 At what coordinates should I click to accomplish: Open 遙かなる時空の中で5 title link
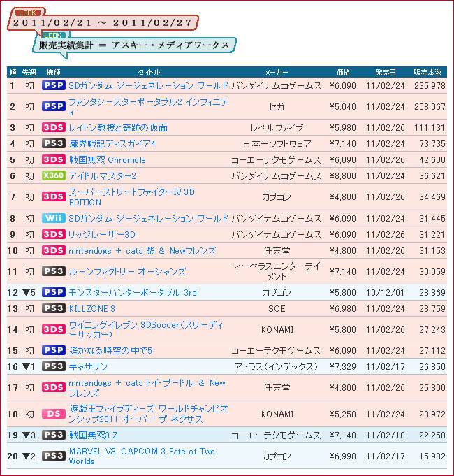pyautogui.click(x=110, y=351)
